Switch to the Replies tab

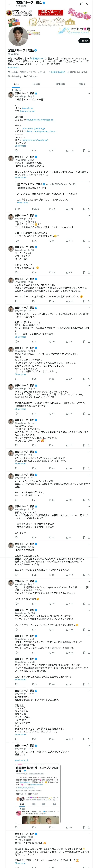coord(36,84)
